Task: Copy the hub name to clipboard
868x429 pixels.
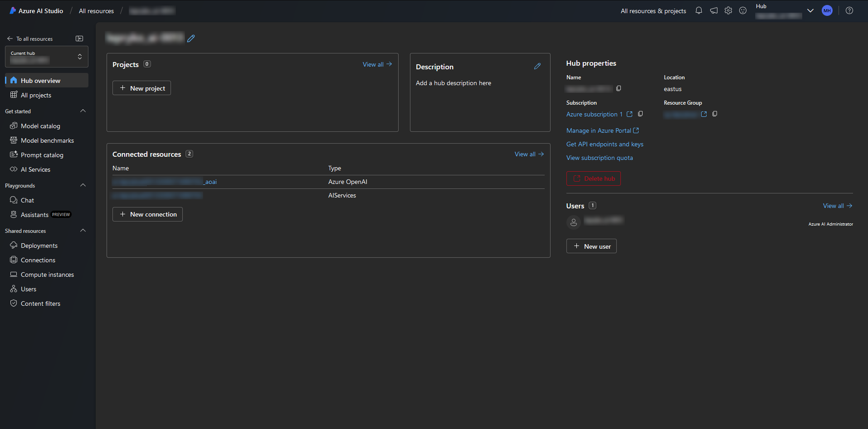Action: pyautogui.click(x=619, y=88)
